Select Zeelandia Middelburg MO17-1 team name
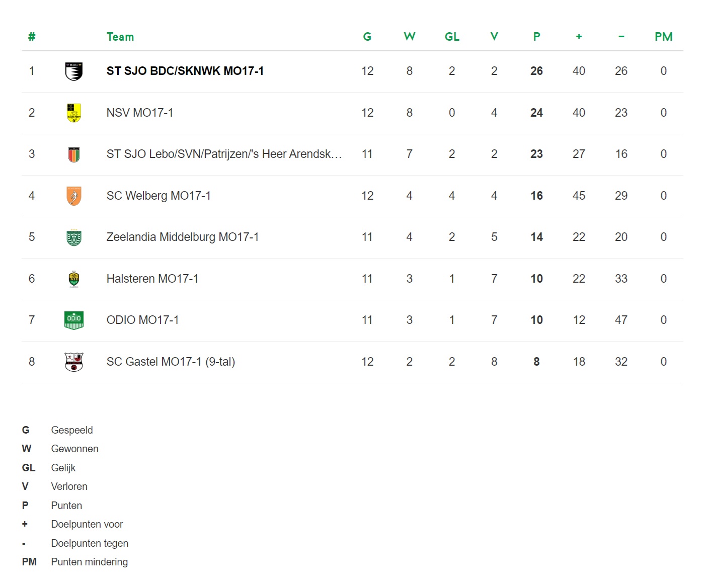Image resolution: width=706 pixels, height=588 pixels. click(183, 237)
